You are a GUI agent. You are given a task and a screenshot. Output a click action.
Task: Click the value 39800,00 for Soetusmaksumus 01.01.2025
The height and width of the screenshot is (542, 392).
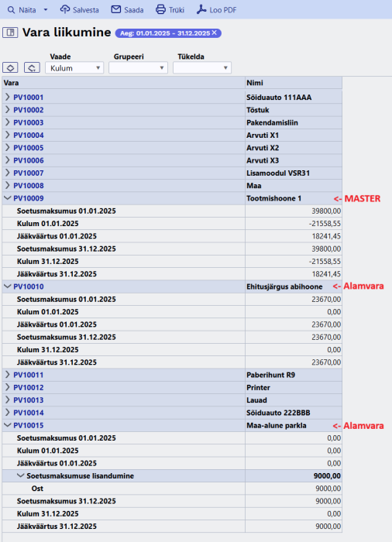[326, 211]
